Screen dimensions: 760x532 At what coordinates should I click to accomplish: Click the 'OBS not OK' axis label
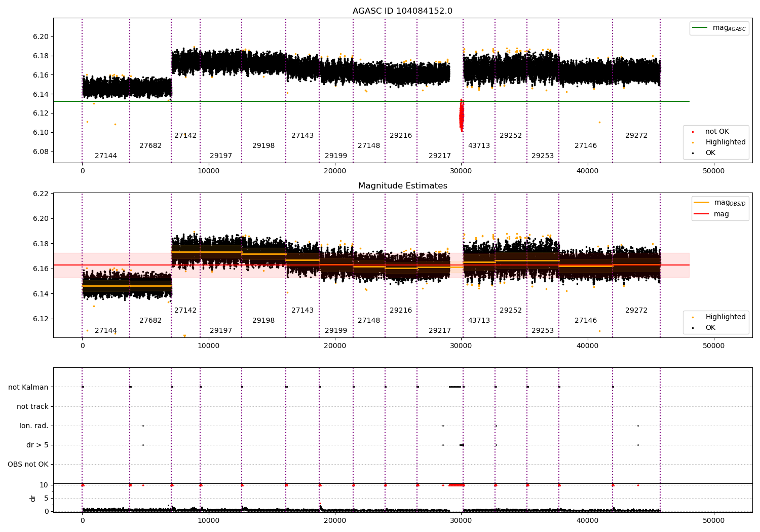(x=28, y=465)
